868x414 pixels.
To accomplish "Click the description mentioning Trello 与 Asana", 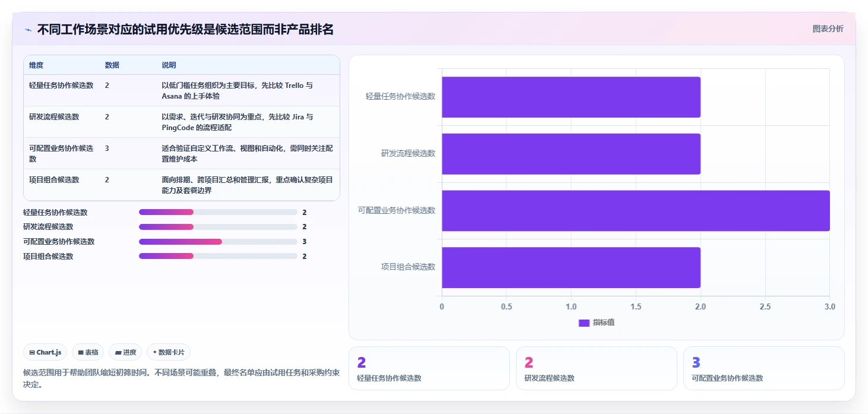I will click(237, 91).
